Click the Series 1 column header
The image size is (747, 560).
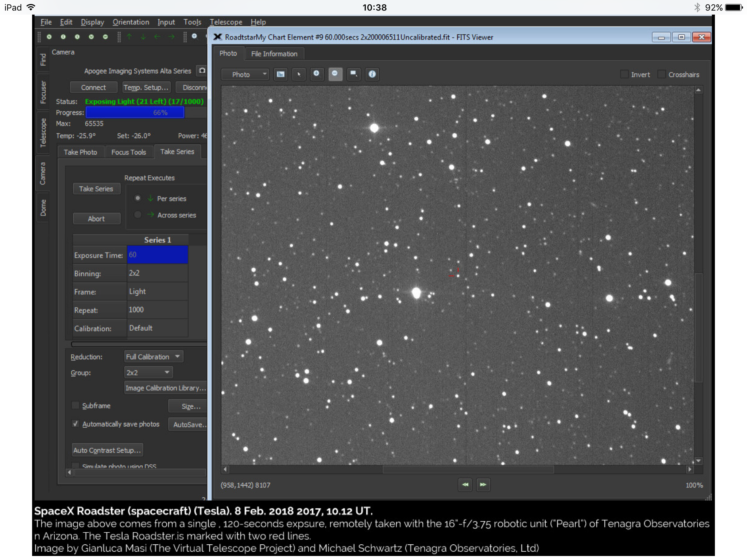tap(158, 240)
